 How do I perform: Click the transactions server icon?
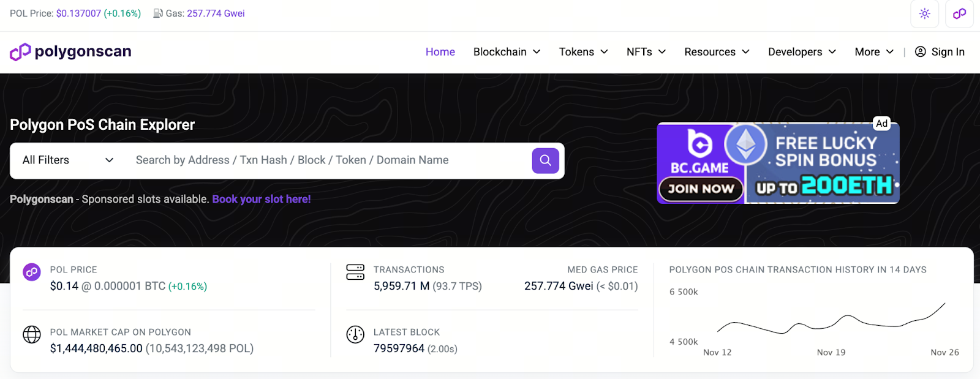pos(355,272)
